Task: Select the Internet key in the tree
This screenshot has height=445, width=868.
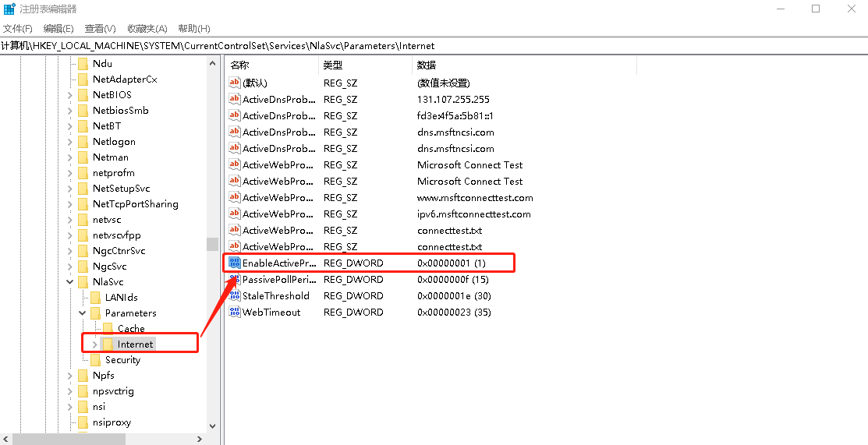Action: coord(135,344)
